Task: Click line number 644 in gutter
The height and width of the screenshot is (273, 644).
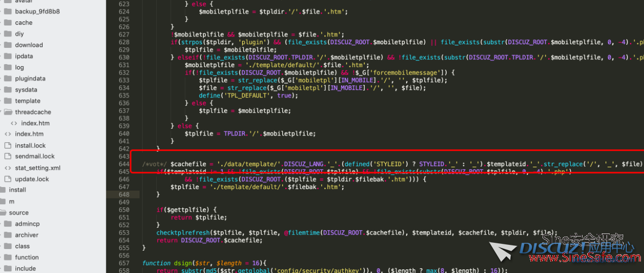Action: 124,164
